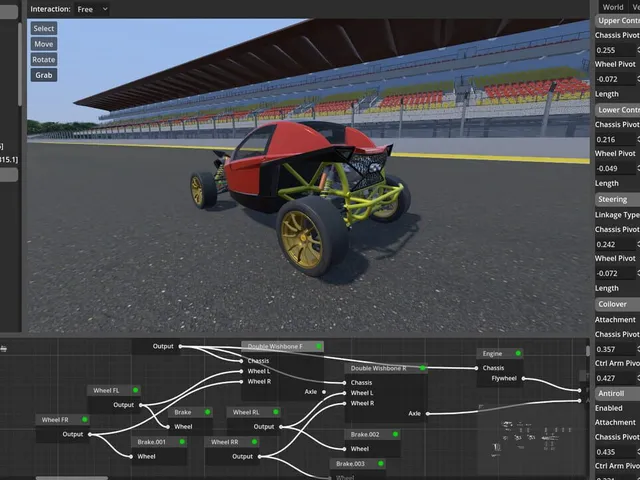The width and height of the screenshot is (640, 480).
Task: Toggle the green dot on Double Wishbone F node
Action: tap(319, 347)
